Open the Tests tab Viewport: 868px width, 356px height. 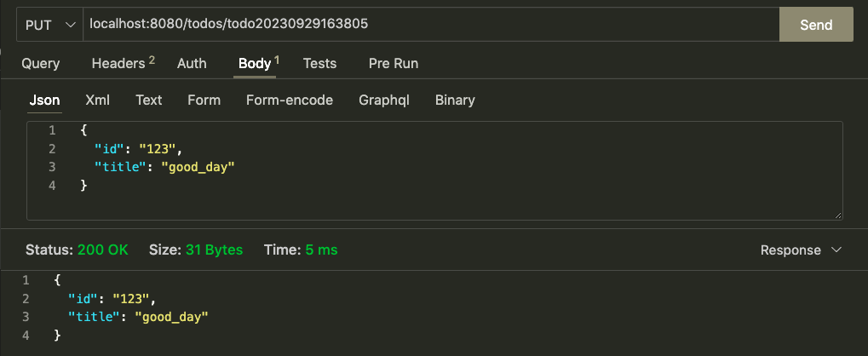click(x=319, y=63)
